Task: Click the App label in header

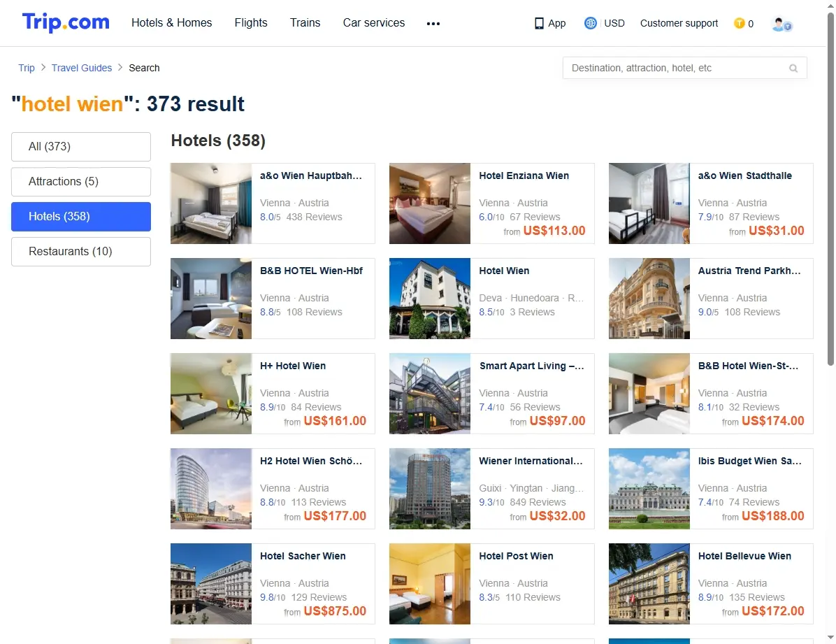Action: click(556, 24)
